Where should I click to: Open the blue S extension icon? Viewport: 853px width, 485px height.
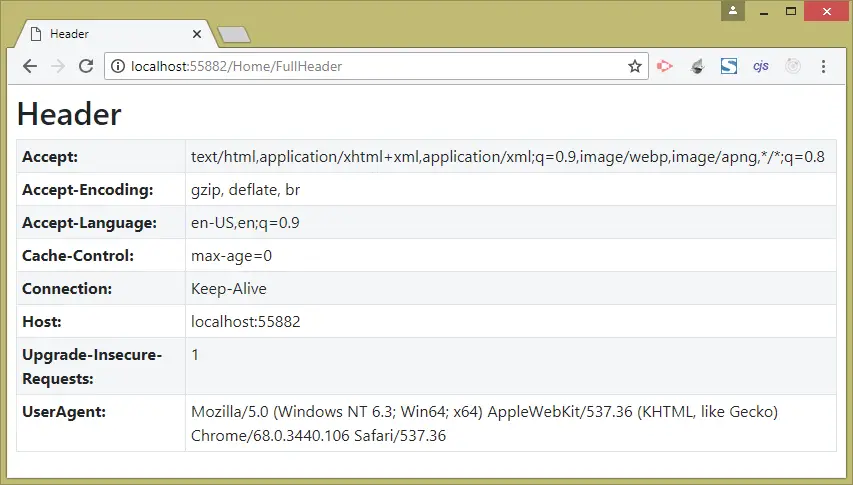click(x=729, y=66)
